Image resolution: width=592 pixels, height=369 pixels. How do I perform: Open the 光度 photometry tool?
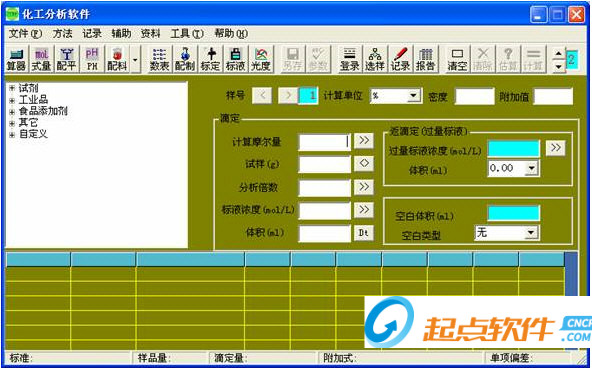click(261, 59)
